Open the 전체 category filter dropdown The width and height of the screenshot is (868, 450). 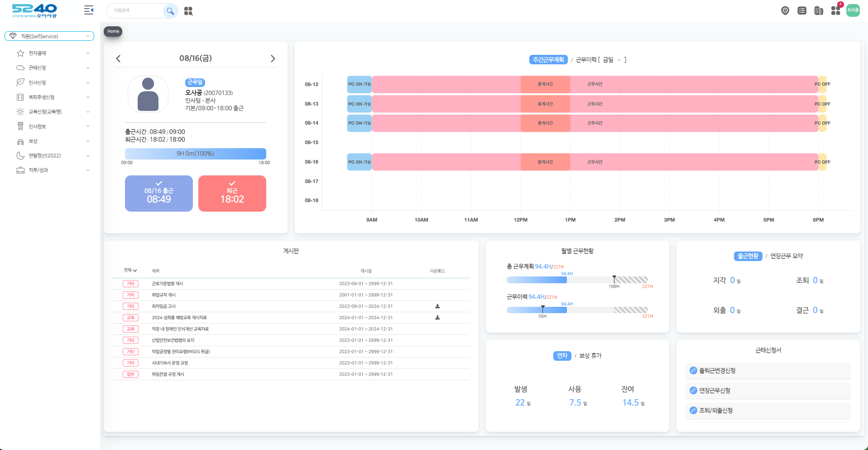coord(130,271)
